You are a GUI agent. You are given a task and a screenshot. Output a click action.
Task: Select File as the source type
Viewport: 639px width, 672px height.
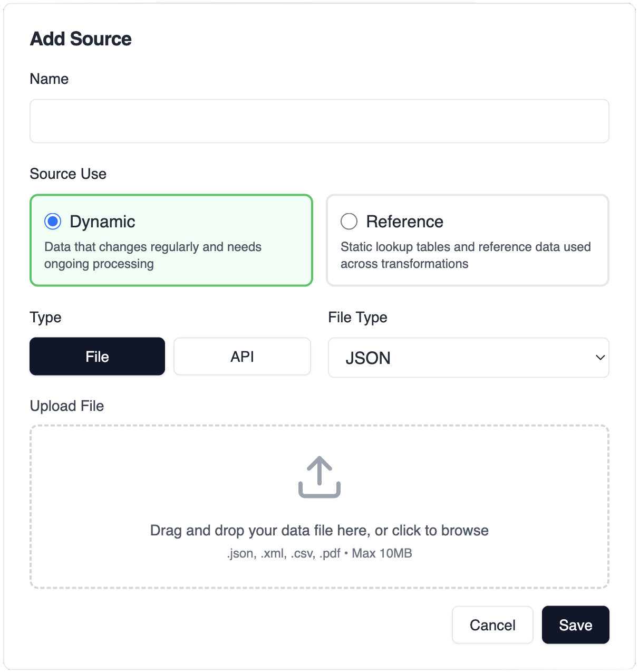point(96,356)
